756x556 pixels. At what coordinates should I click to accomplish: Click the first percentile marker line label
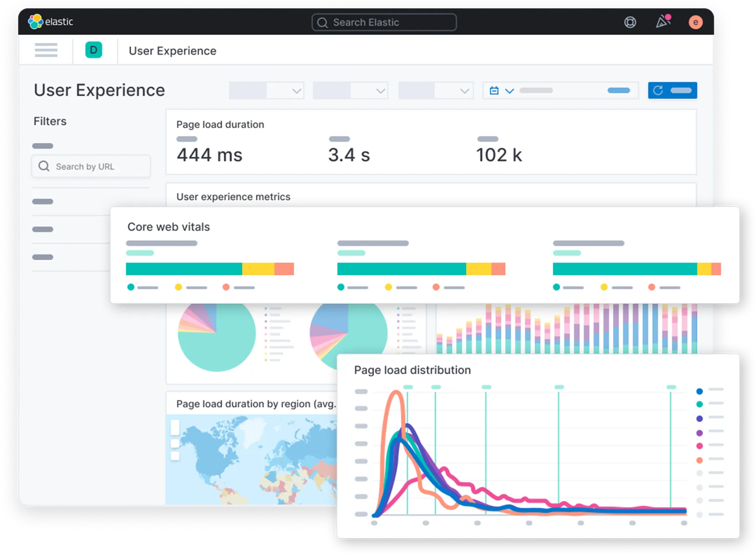(x=408, y=387)
